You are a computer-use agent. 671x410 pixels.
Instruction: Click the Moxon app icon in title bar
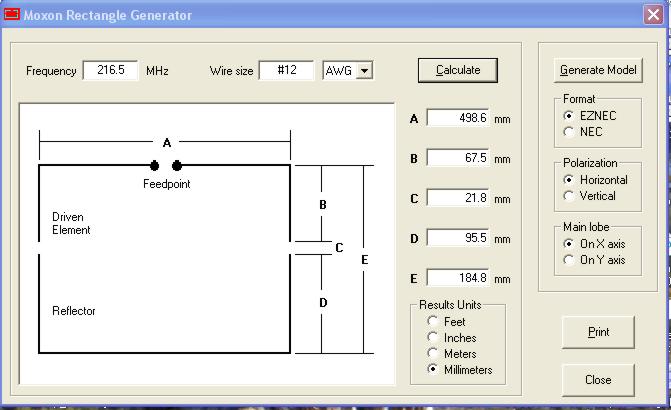12,15
